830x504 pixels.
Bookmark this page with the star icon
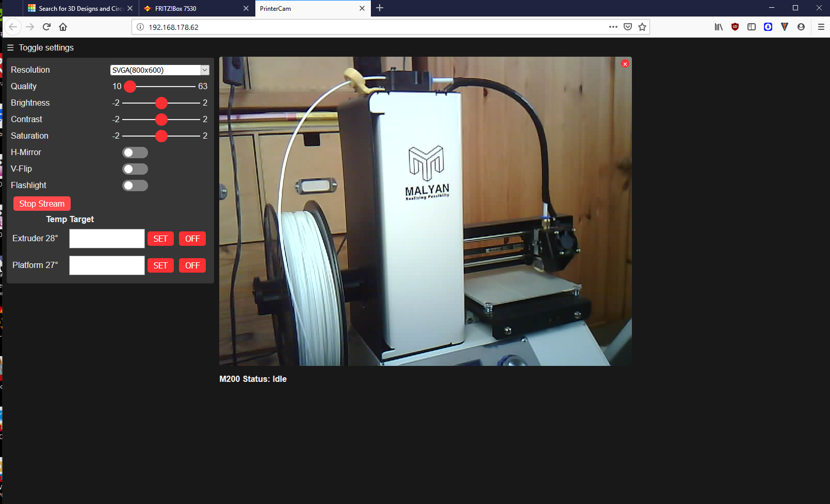(x=642, y=27)
